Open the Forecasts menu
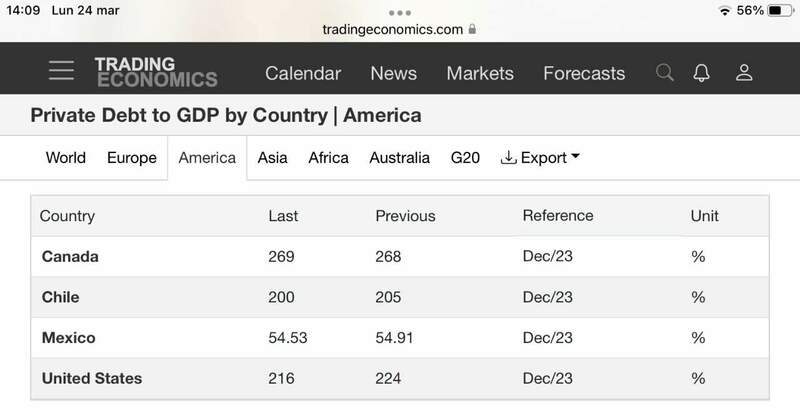800x418 pixels. tap(584, 73)
